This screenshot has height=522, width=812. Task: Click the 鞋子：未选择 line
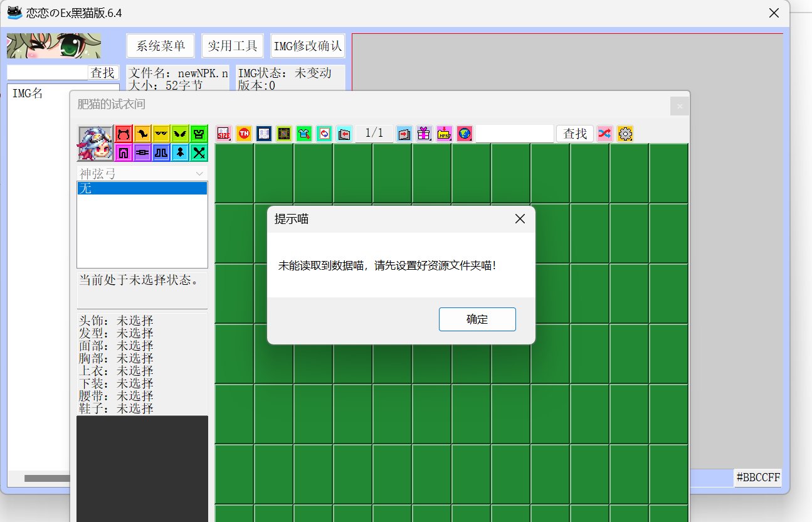(116, 408)
